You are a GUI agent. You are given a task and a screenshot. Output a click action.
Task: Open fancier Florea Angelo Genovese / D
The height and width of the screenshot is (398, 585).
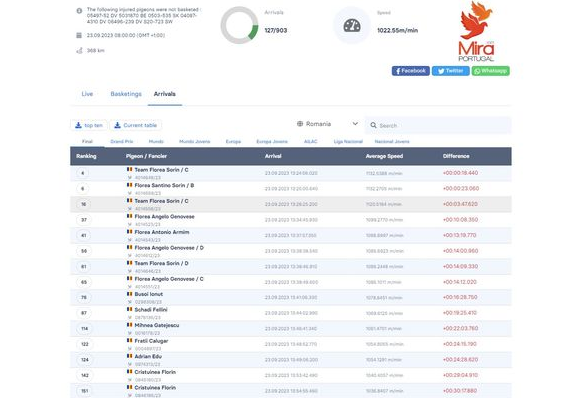pos(169,248)
